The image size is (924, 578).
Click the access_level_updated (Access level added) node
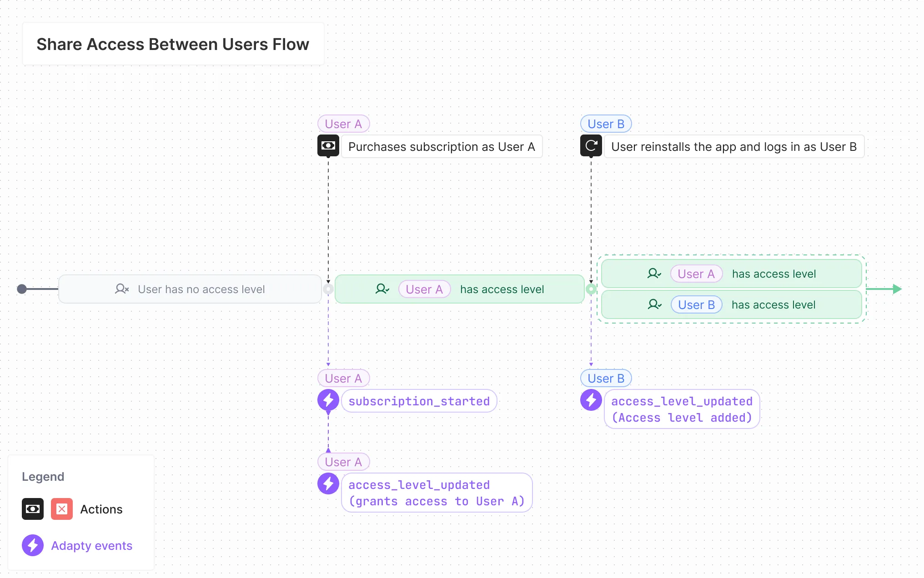click(x=682, y=409)
